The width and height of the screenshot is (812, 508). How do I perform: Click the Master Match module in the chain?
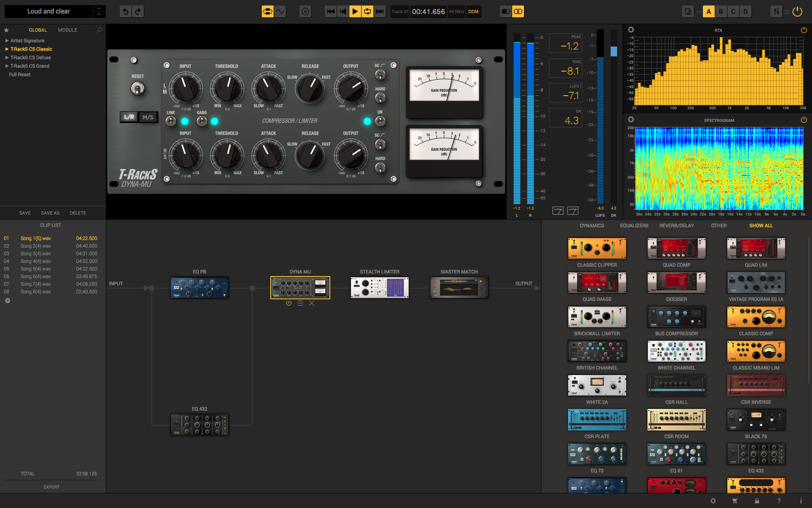click(459, 287)
